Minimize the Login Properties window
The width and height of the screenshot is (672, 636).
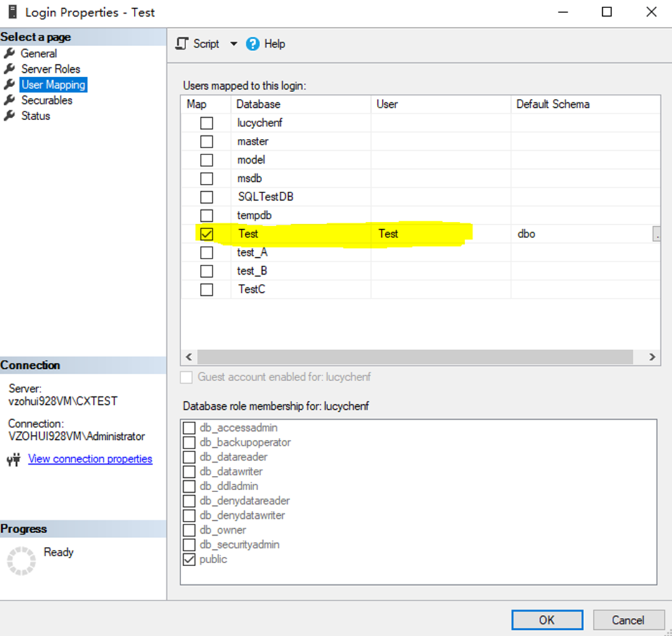coord(563,12)
